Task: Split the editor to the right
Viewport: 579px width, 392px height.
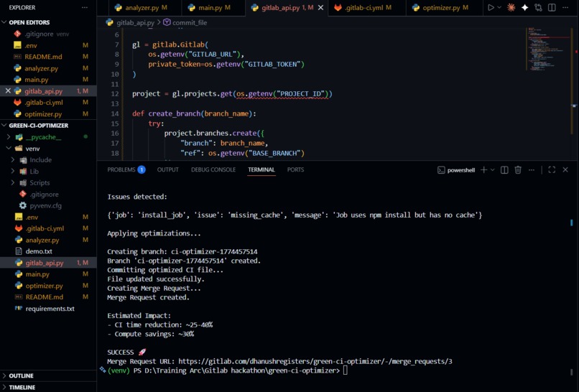Action: point(552,7)
